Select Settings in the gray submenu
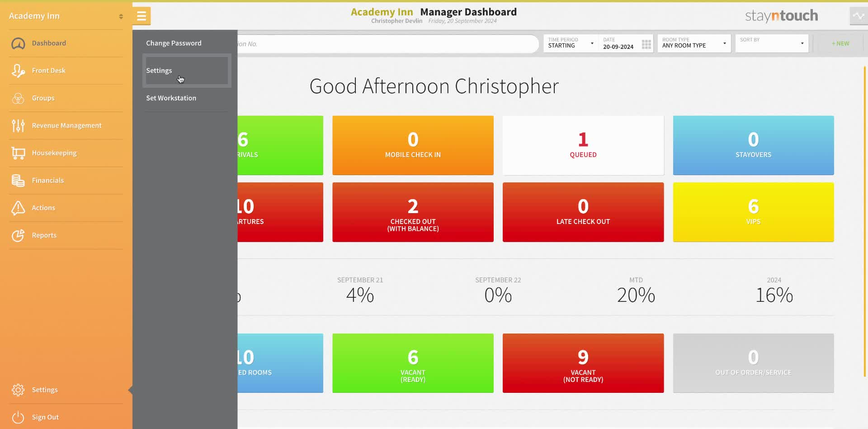 point(187,71)
